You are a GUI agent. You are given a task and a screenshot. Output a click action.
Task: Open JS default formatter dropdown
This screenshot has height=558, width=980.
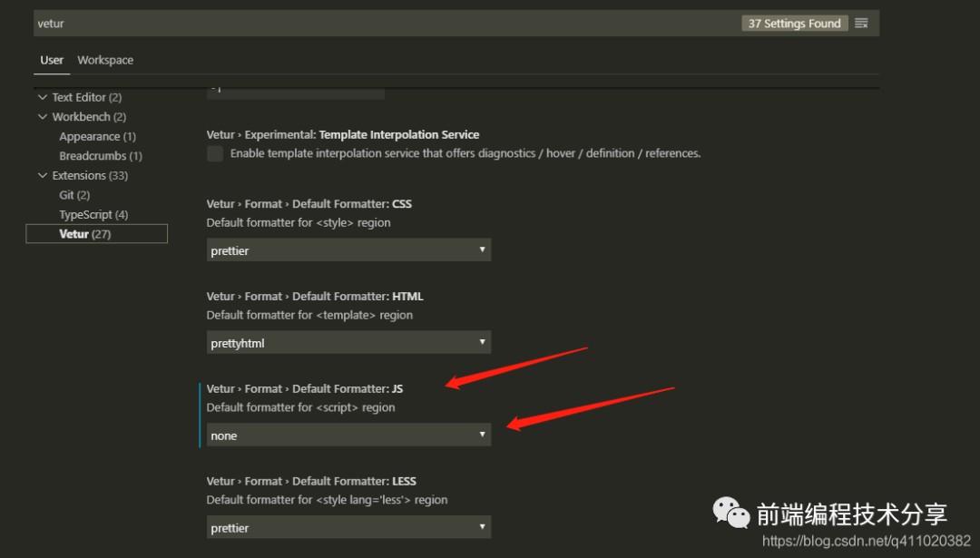[x=348, y=435]
